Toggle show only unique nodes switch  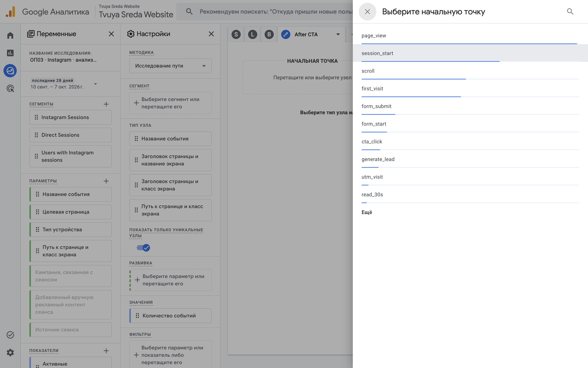(x=143, y=248)
